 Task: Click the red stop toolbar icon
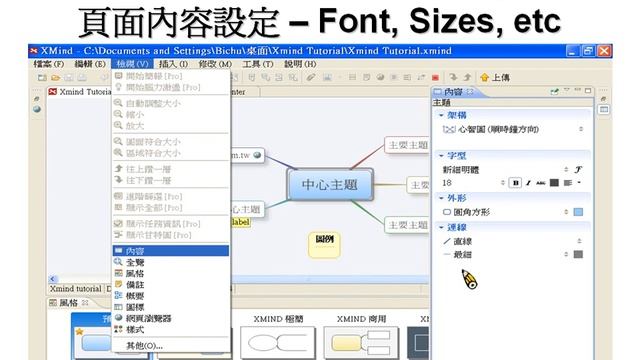click(435, 77)
